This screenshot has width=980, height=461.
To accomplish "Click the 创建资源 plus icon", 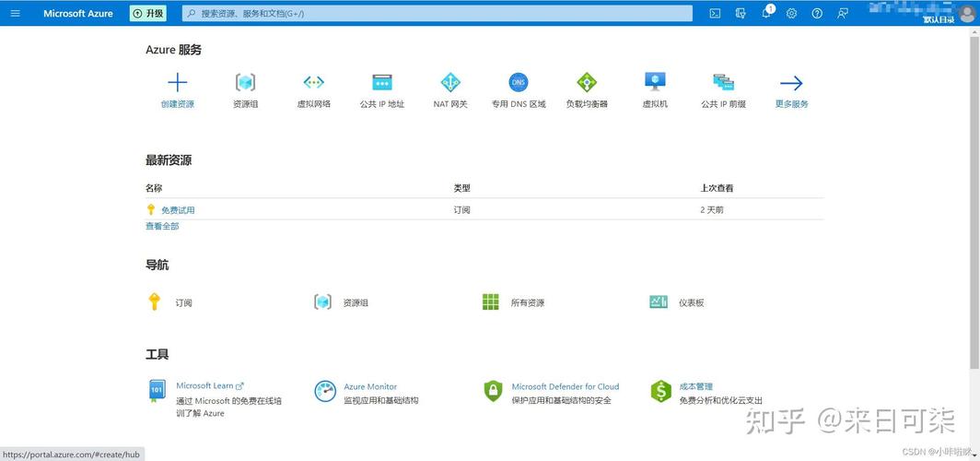I will 178,83.
